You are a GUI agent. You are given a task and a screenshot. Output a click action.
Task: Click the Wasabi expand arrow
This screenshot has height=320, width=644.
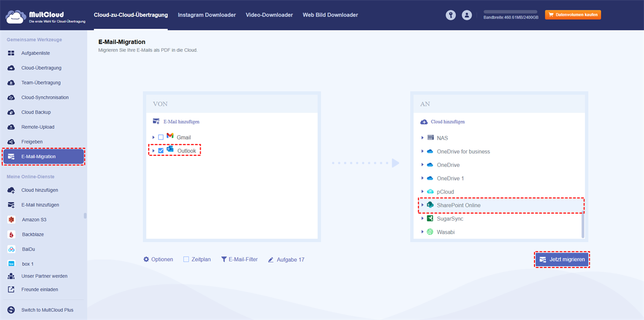click(x=422, y=232)
